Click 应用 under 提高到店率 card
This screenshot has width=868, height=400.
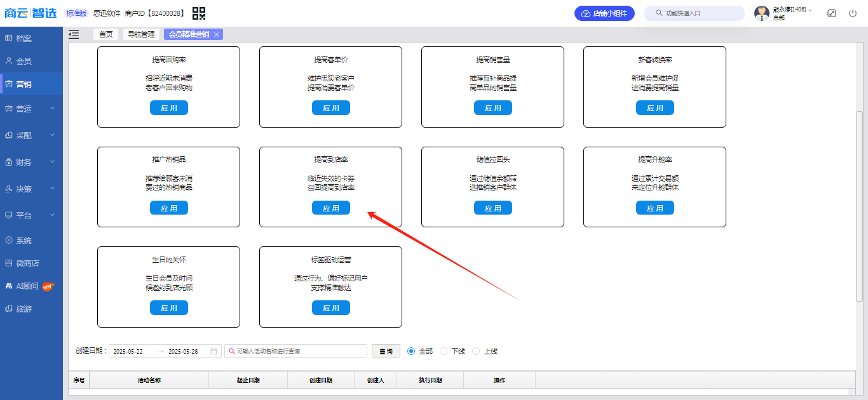[330, 208]
